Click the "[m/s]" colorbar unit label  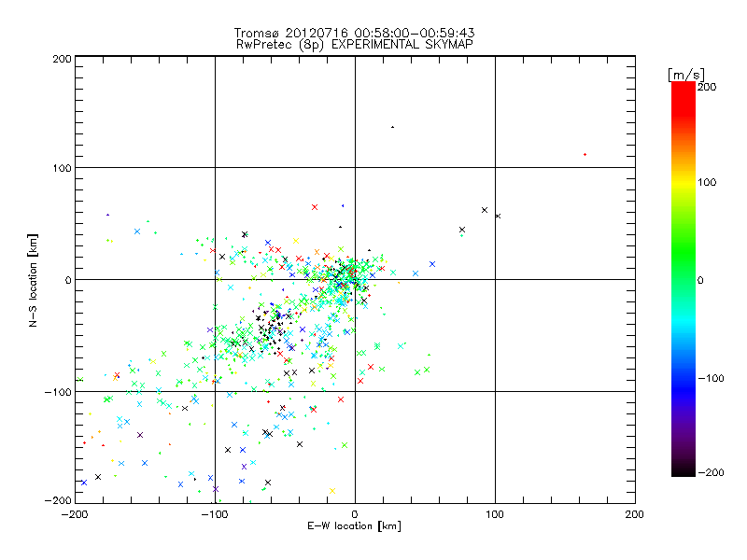pyautogui.click(x=686, y=75)
